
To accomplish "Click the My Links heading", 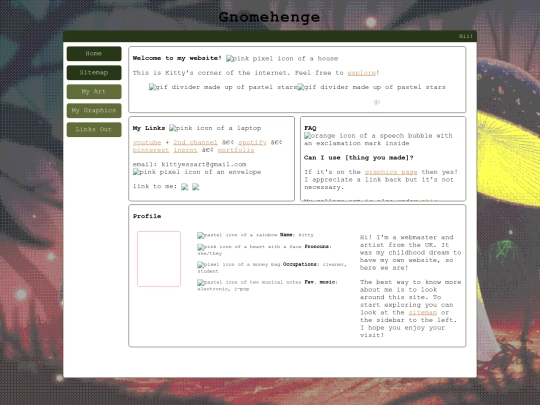I will [x=149, y=128].
